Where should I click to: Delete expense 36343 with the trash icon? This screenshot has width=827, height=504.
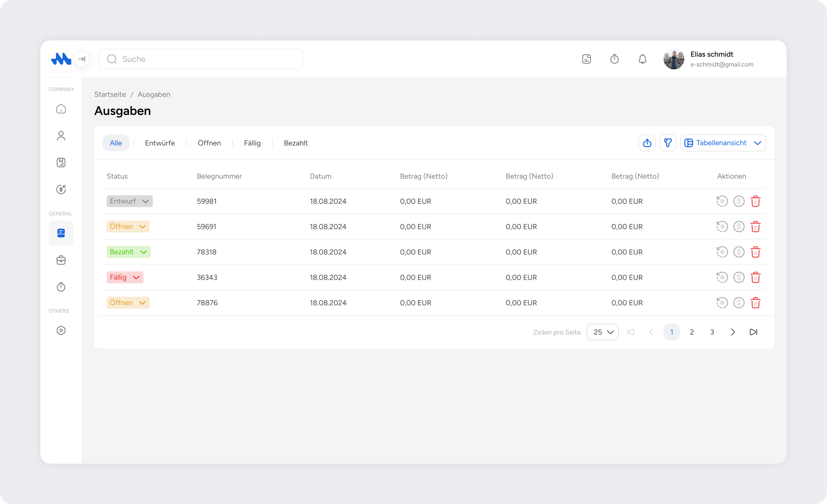coord(756,277)
